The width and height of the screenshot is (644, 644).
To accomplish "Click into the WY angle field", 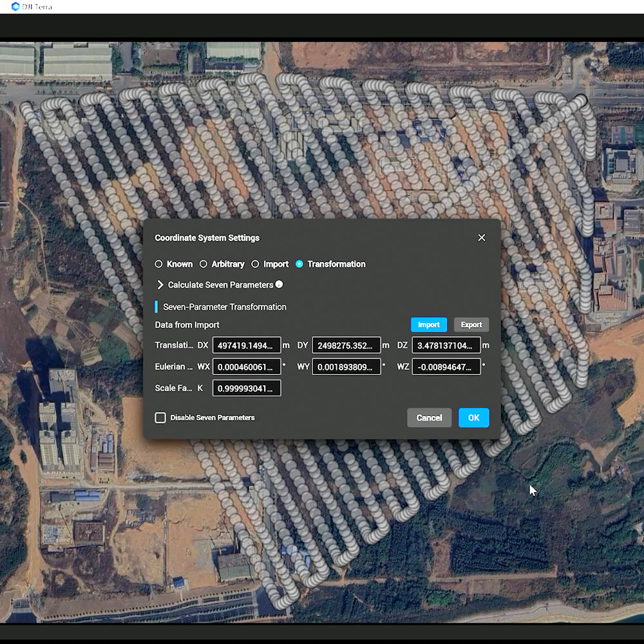I will click(346, 366).
